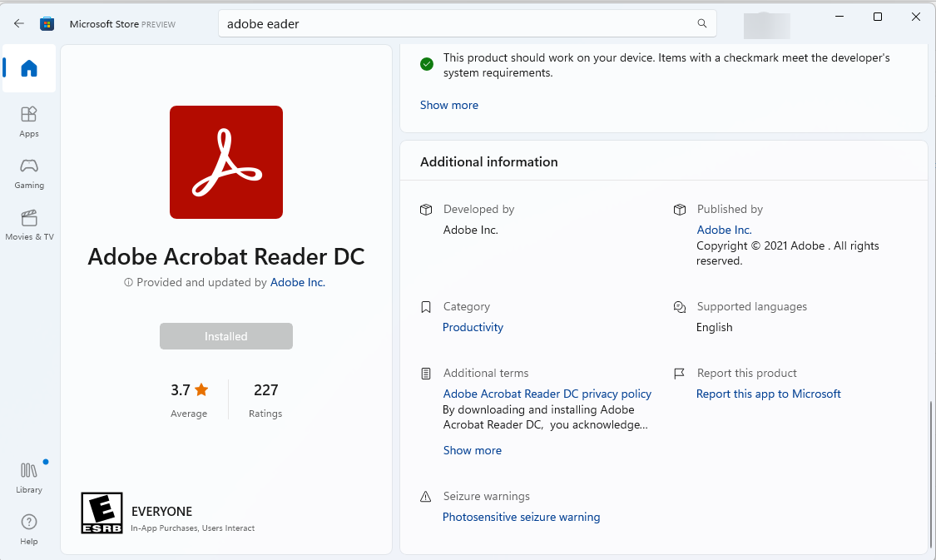Report this app to Microsoft
The width and height of the screenshot is (936, 560).
(x=768, y=394)
